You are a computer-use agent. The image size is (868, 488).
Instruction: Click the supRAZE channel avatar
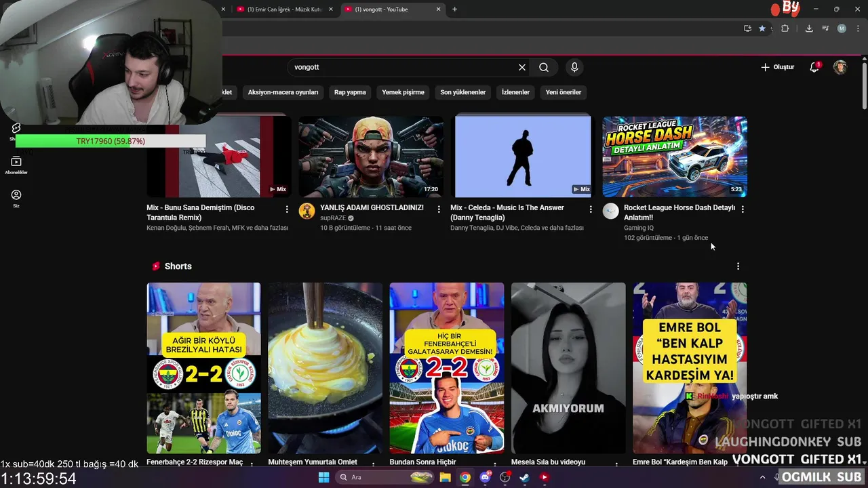coord(307,211)
